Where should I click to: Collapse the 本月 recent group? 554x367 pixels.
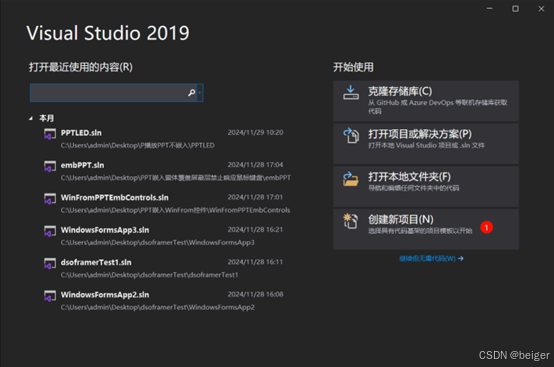coord(31,118)
